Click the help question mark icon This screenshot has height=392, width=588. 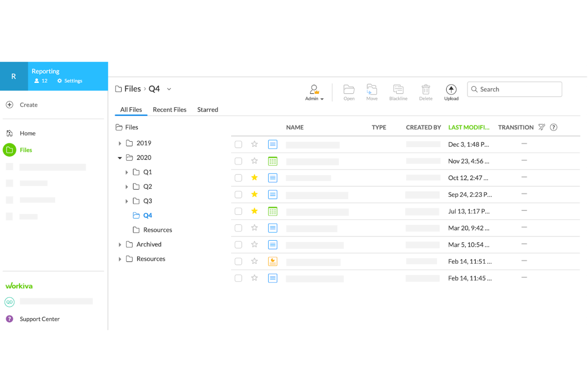(x=553, y=127)
